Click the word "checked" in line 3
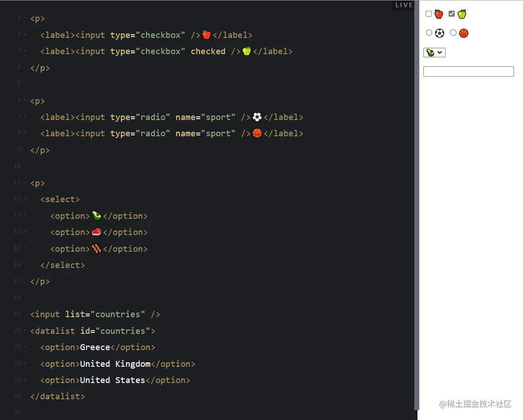Viewport: 523px width, 420px height. click(x=208, y=51)
